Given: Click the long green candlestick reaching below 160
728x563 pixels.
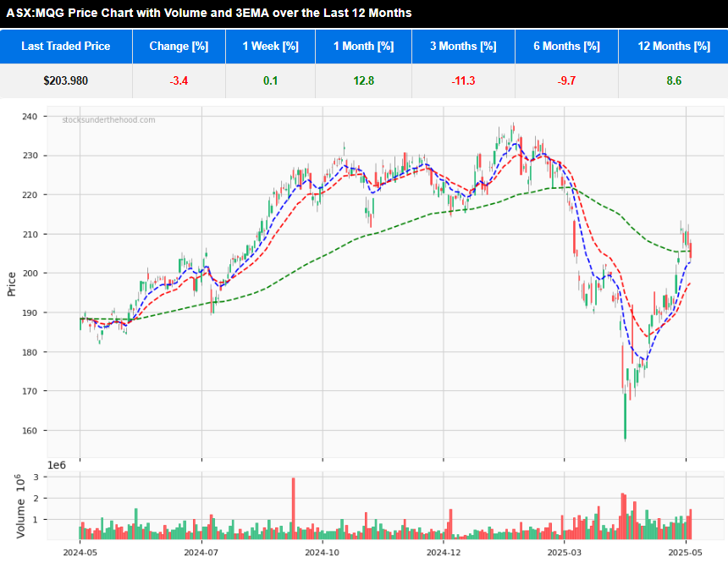Looking at the screenshot, I should point(626,417).
